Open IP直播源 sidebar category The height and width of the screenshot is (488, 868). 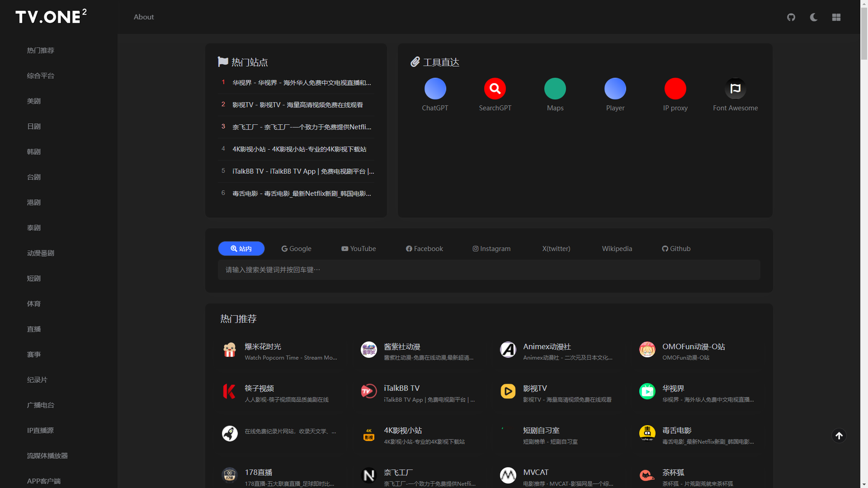[x=40, y=430]
